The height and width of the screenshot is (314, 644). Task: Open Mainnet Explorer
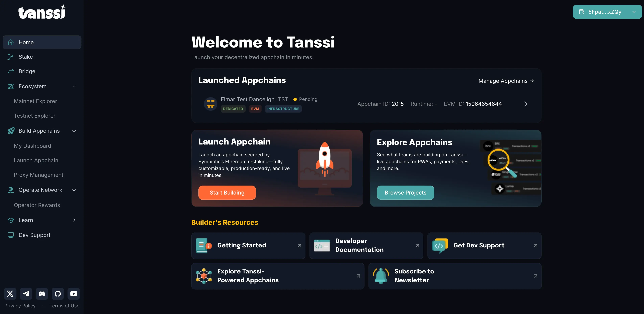click(35, 101)
